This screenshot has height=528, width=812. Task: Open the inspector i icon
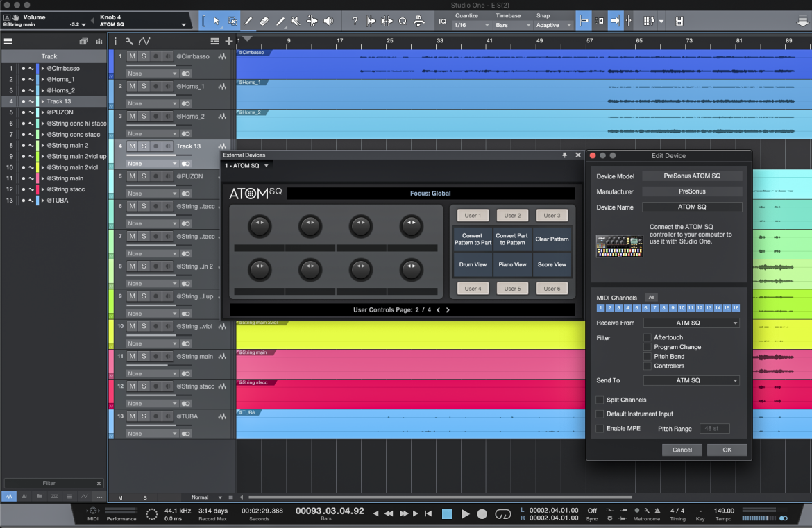(x=115, y=42)
